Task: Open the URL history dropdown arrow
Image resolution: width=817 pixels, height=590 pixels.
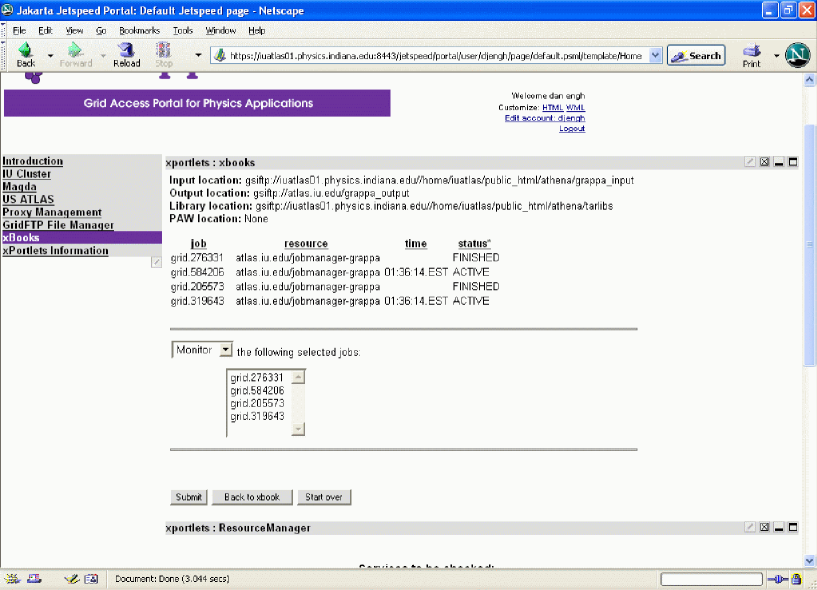Action: coord(655,55)
